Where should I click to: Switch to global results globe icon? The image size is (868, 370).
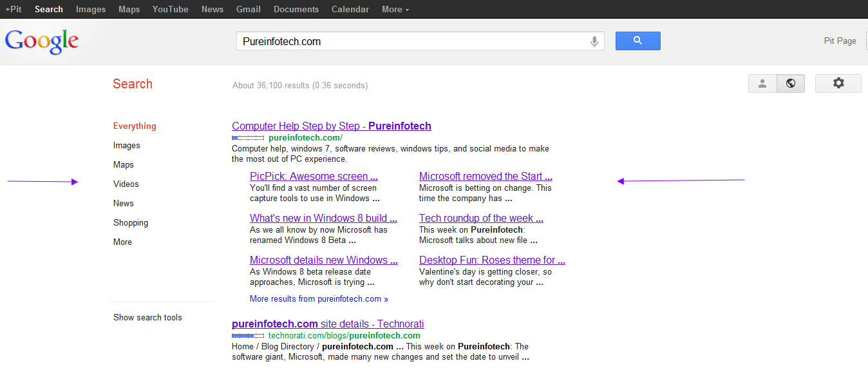coord(791,84)
